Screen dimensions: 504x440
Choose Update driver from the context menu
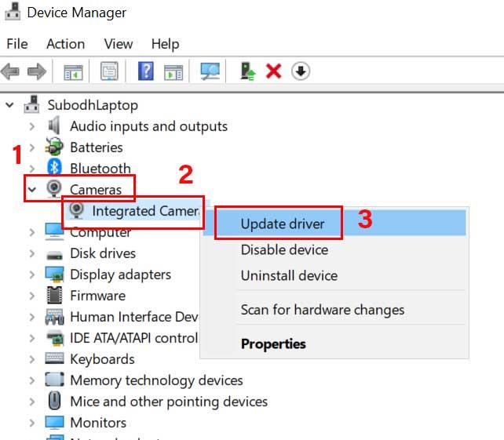282,224
